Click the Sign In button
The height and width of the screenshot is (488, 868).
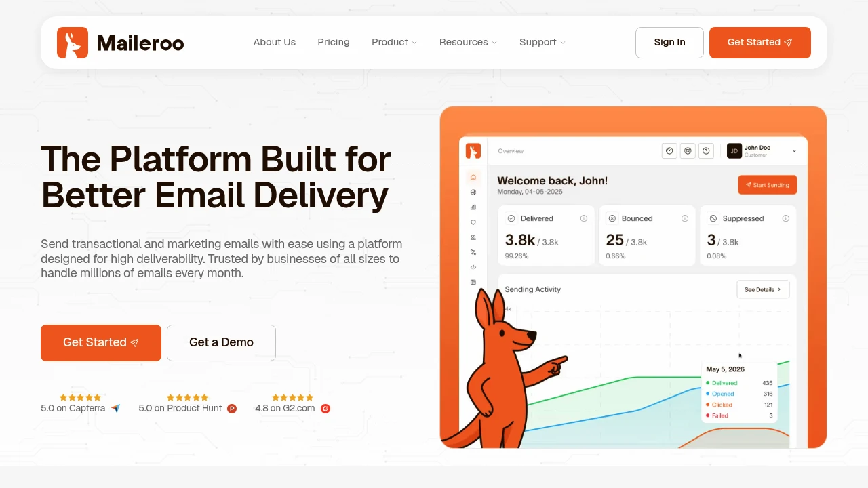click(x=669, y=43)
